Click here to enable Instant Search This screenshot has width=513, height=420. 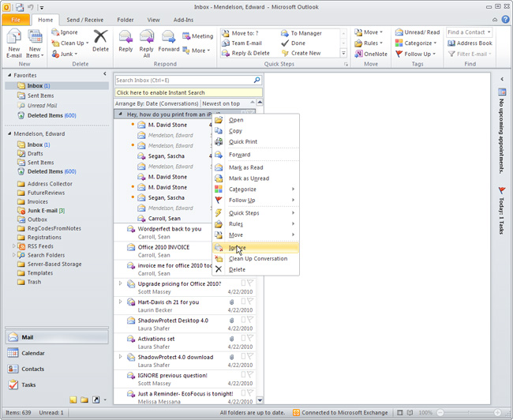point(189,92)
